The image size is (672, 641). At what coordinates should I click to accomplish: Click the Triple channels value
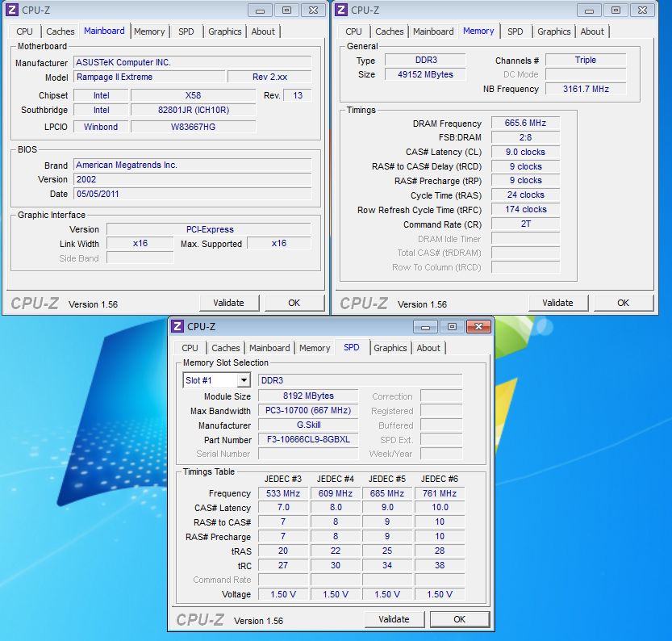(586, 60)
